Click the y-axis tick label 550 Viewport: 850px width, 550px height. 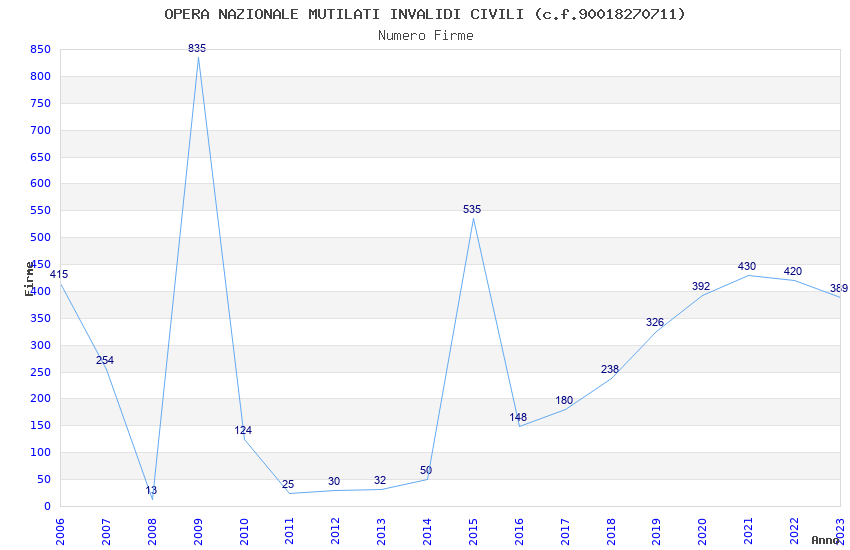click(x=40, y=210)
